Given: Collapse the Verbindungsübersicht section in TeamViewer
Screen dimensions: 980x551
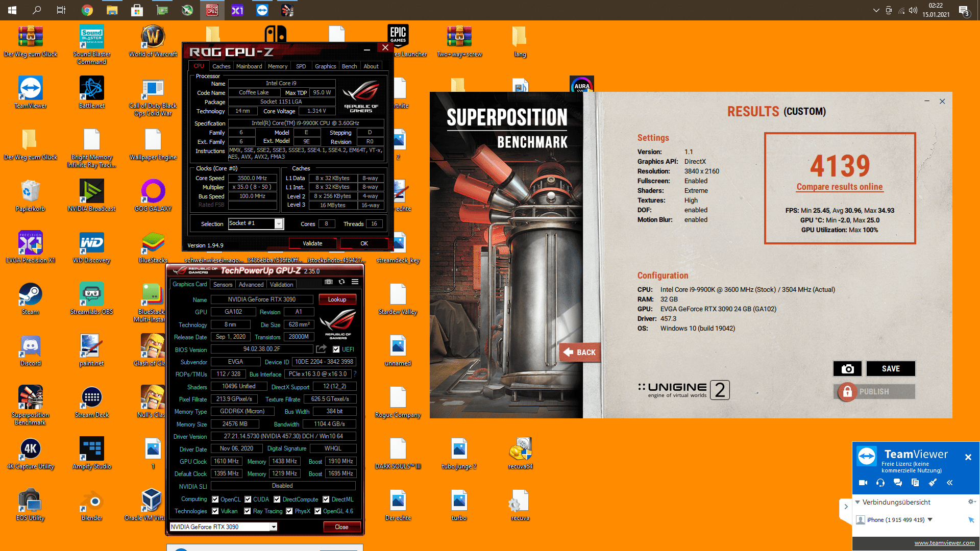Looking at the screenshot, I should point(858,502).
